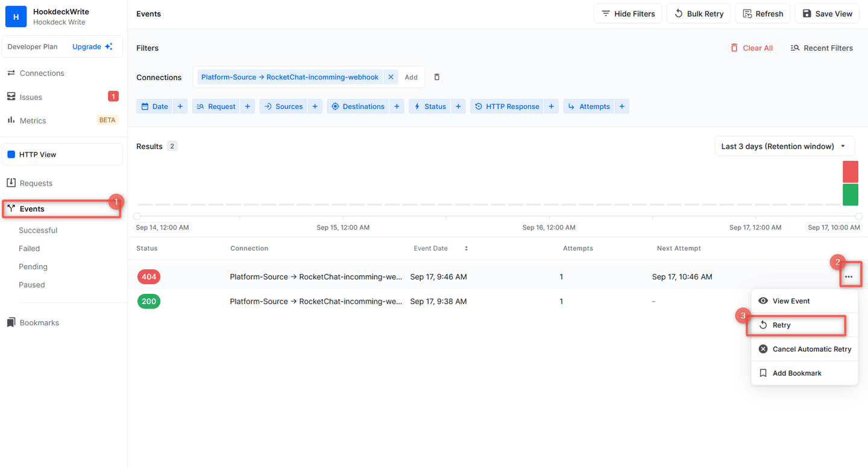Click the Upgrade link on Developer Plan
The width and height of the screenshot is (868, 468).
(86, 46)
